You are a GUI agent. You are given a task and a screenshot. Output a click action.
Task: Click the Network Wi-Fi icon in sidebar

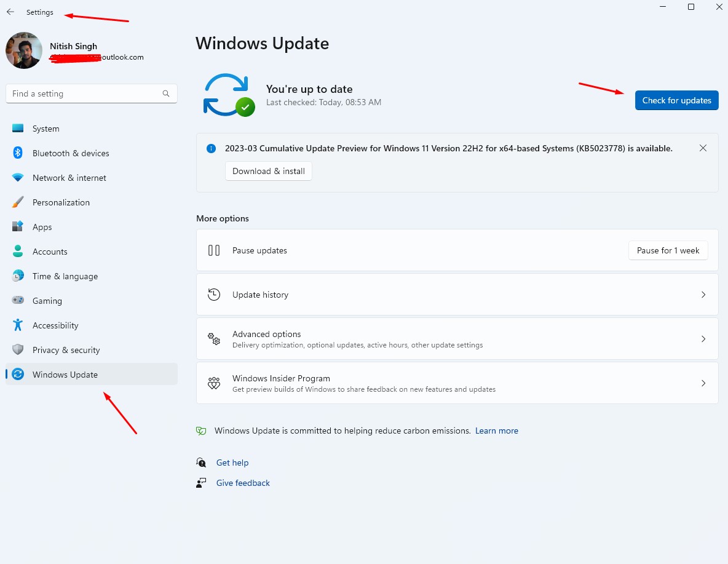point(18,178)
